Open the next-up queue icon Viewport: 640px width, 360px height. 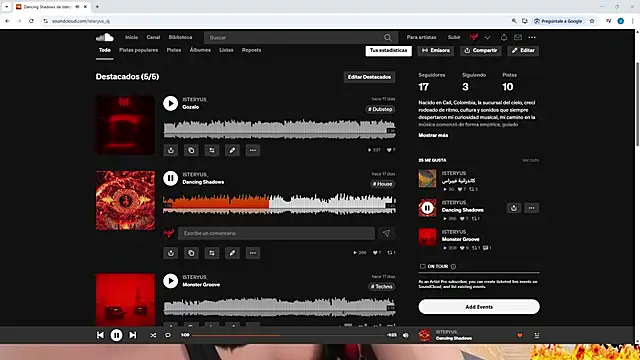pyautogui.click(x=537, y=335)
